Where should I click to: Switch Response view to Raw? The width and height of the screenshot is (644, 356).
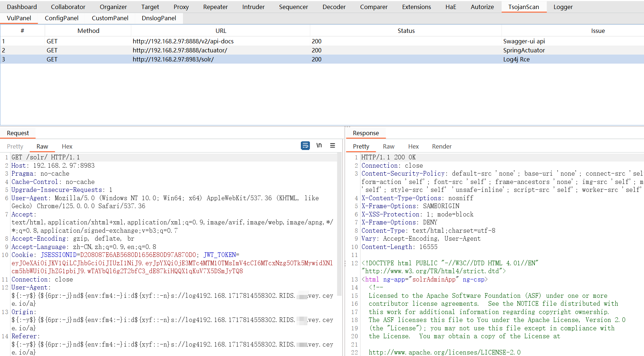pyautogui.click(x=388, y=146)
